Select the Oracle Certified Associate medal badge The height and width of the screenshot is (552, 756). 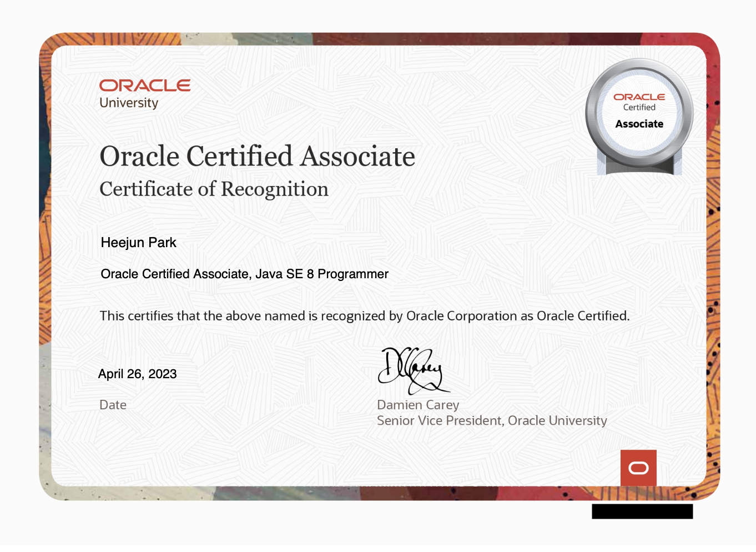pyautogui.click(x=639, y=111)
